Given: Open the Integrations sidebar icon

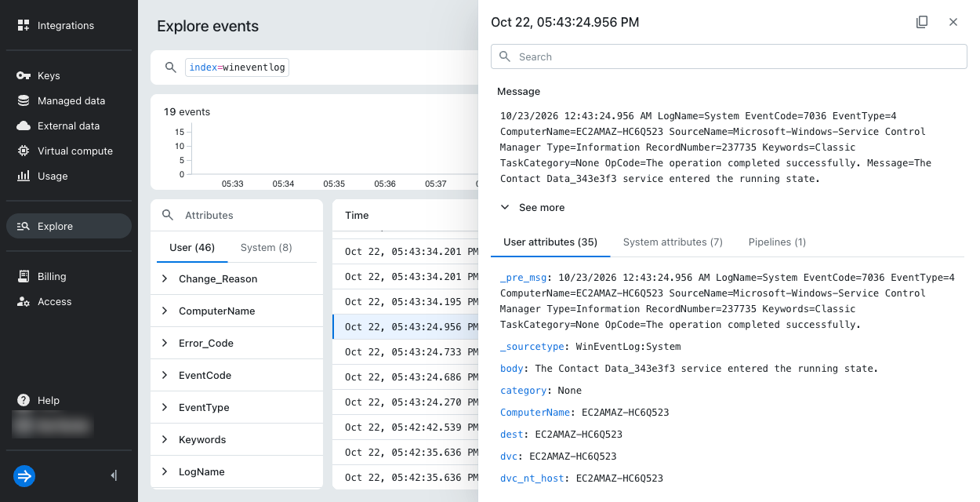Looking at the screenshot, I should pyautogui.click(x=24, y=25).
